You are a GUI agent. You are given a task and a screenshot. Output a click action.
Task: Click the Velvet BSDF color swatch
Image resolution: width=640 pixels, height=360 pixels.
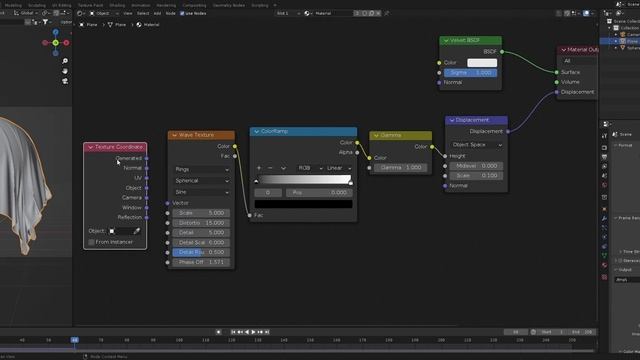(x=482, y=62)
